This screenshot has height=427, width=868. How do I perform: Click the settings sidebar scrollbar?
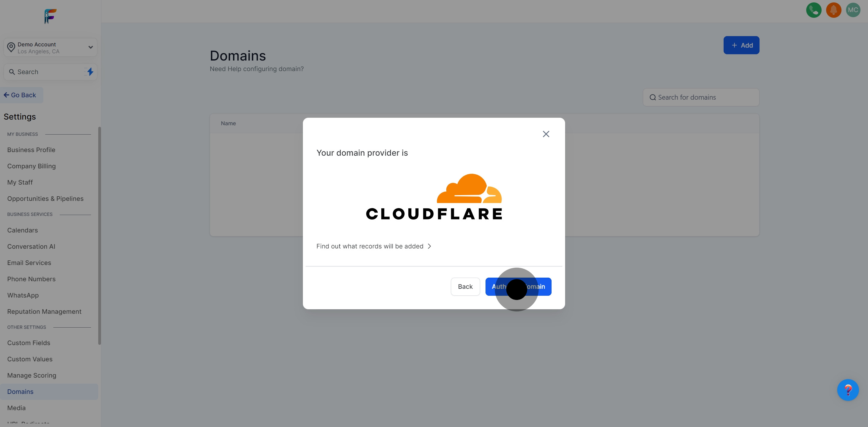point(99,236)
